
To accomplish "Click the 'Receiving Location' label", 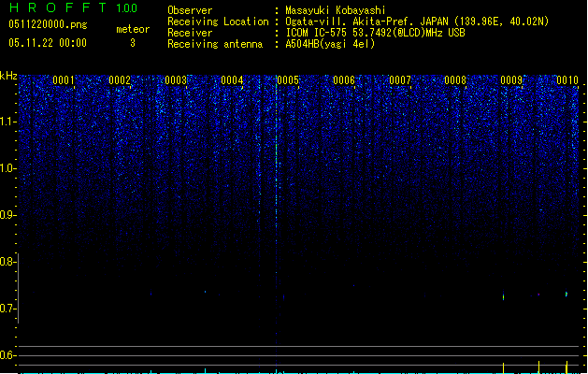I will 218,22.
